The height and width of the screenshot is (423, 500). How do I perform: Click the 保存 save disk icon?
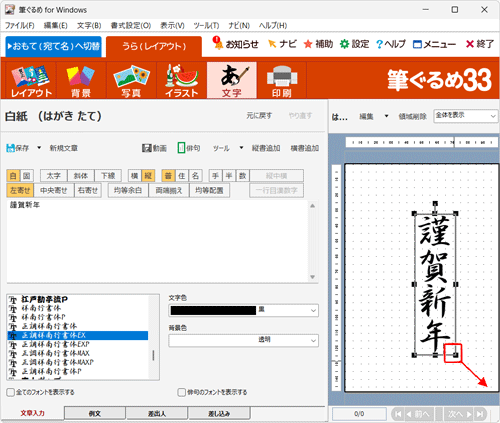pos(11,148)
